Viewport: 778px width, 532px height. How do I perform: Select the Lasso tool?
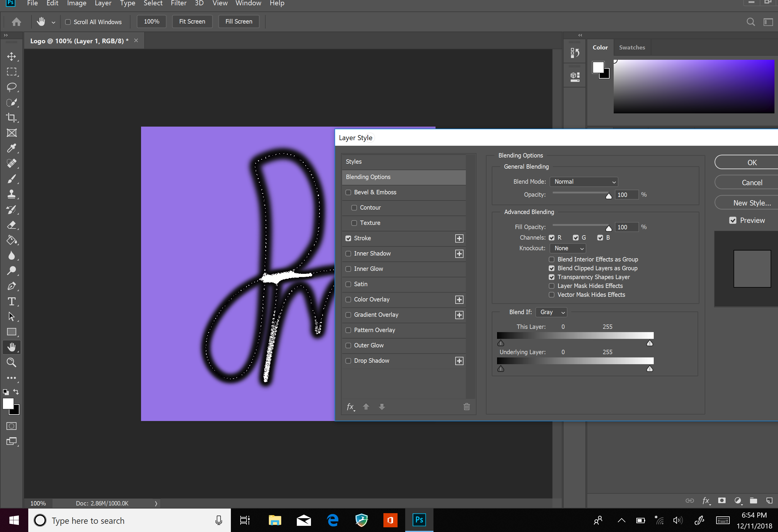12,87
